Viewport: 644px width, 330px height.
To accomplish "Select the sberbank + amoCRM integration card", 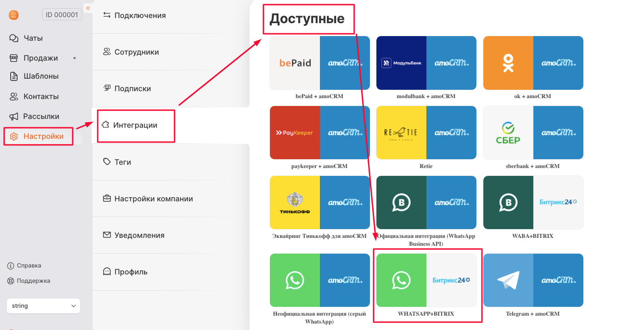I will [533, 137].
